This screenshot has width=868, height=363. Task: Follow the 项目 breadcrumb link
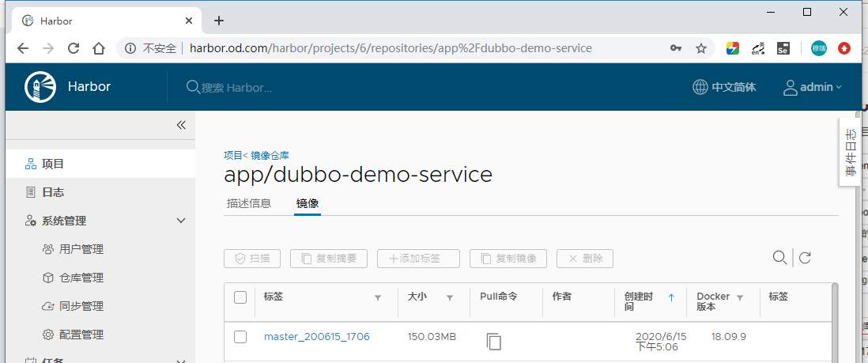coord(233,155)
